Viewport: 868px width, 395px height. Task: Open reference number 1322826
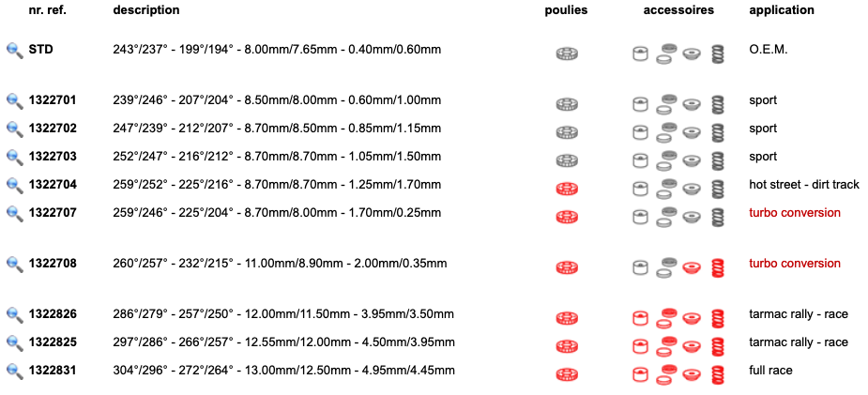53,315
